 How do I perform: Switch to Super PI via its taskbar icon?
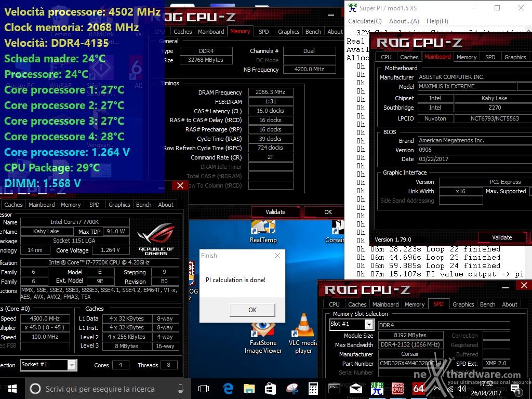[x=377, y=389]
